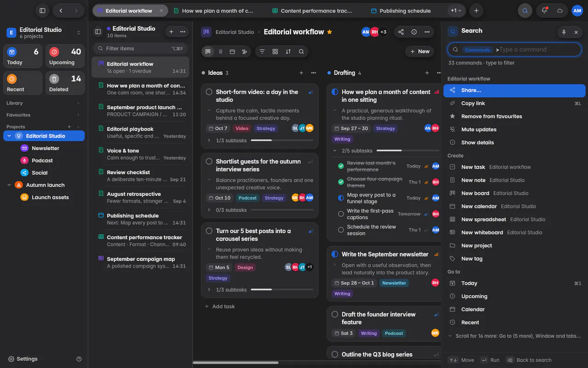Collapse the 2/5 subtasks list
This screenshot has width=588, height=368.
(x=335, y=150)
